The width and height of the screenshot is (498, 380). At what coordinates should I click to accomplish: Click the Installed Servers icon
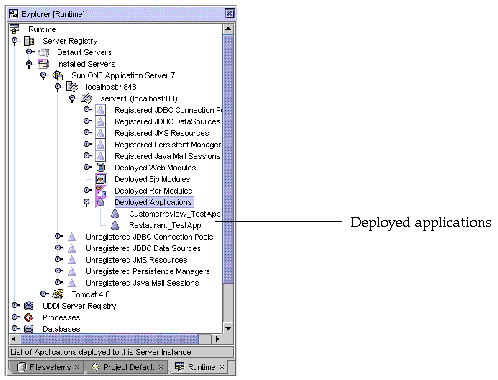tap(43, 64)
